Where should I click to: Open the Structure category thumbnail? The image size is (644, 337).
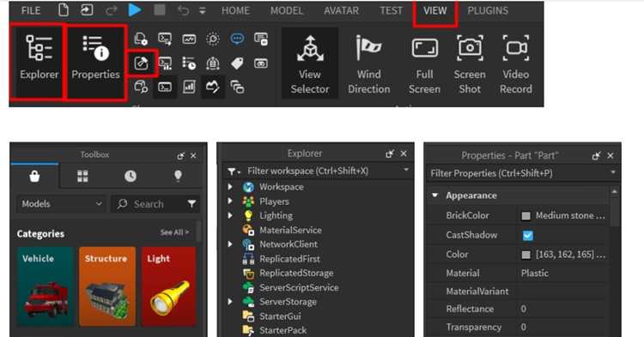pos(107,286)
